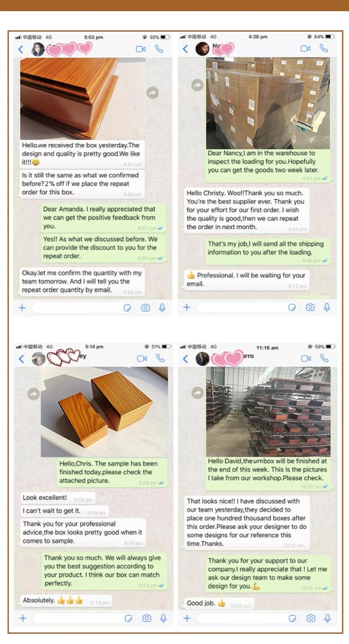The width and height of the screenshot is (349, 644).
Task: Tap video call icon in Chris's chat
Action: [x=142, y=358]
